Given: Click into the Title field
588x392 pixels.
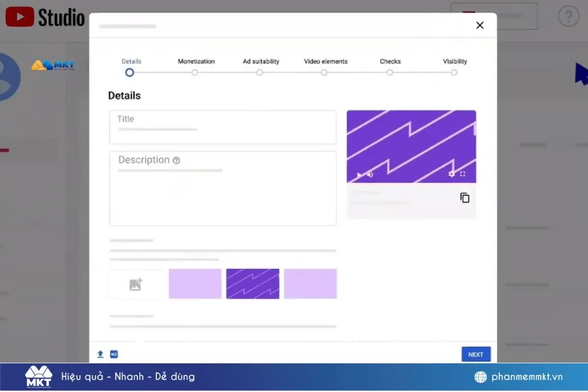Looking at the screenshot, I should 222,127.
